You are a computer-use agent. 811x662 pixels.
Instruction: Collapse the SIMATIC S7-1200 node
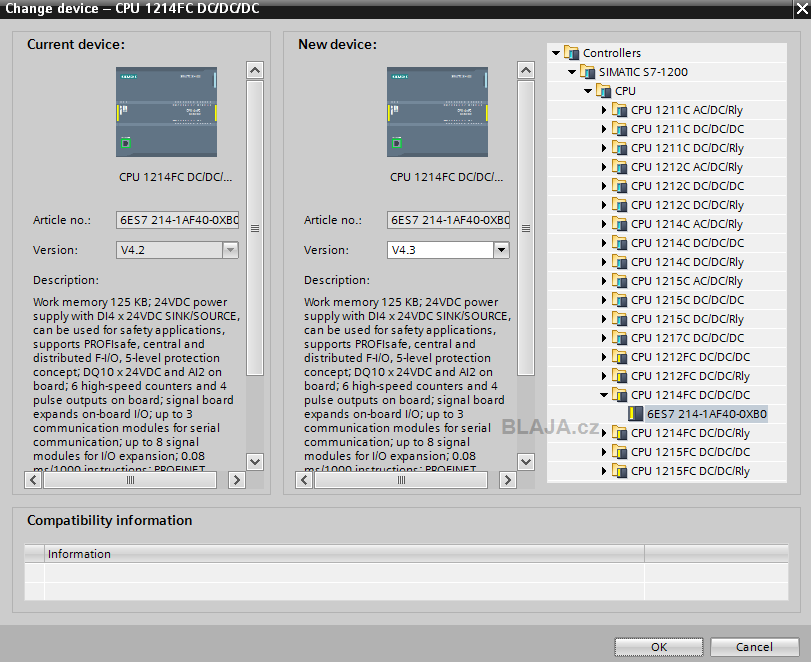pyautogui.click(x=572, y=72)
